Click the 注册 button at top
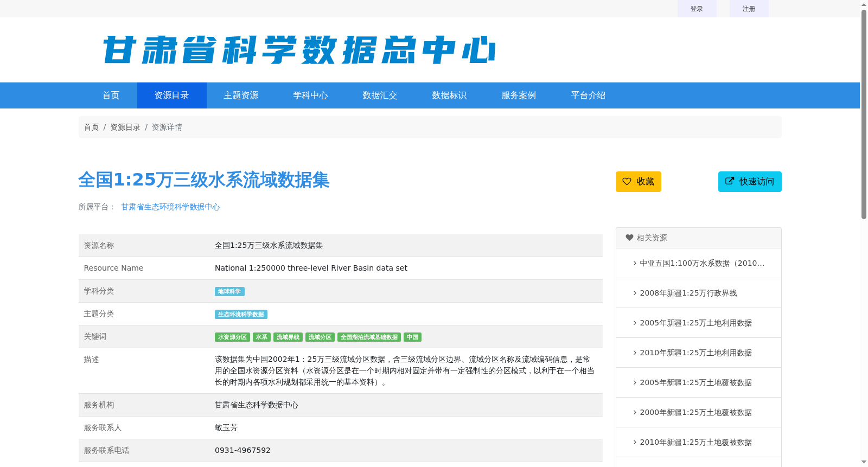Image resolution: width=868 pixels, height=467 pixels. [749, 9]
